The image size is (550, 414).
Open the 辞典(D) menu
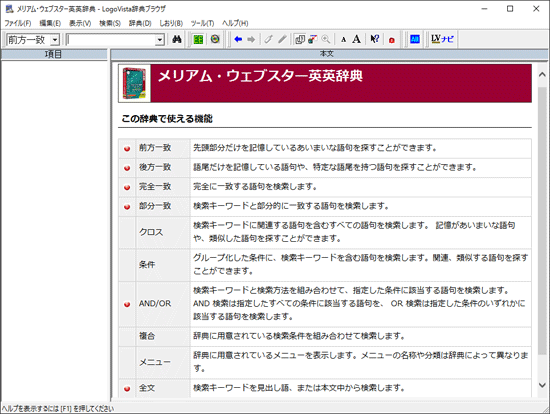(140, 23)
